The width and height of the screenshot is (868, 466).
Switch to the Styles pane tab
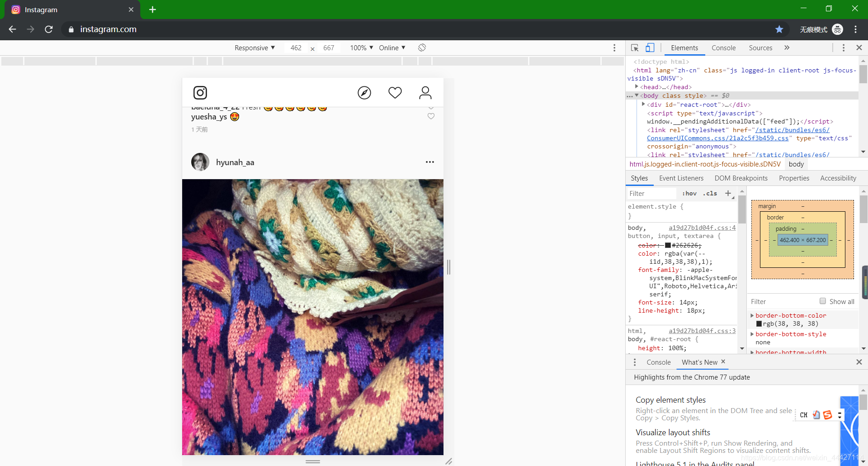pyautogui.click(x=639, y=178)
